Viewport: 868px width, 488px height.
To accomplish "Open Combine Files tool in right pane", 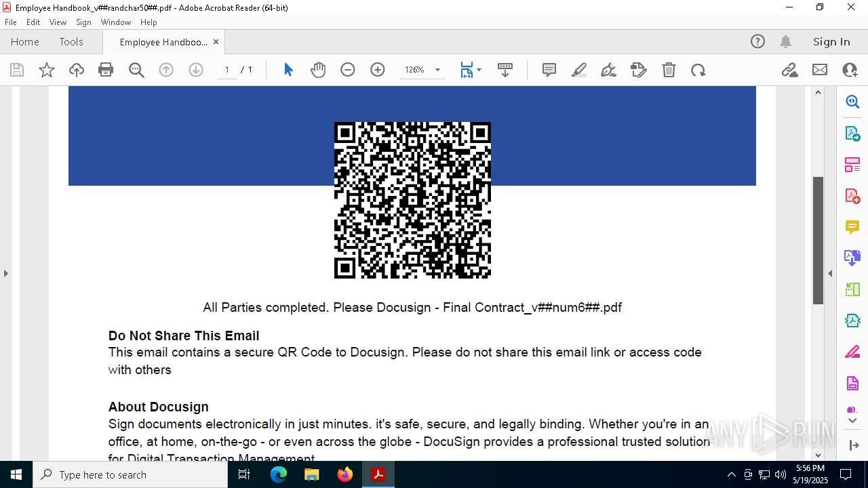I will [x=852, y=258].
